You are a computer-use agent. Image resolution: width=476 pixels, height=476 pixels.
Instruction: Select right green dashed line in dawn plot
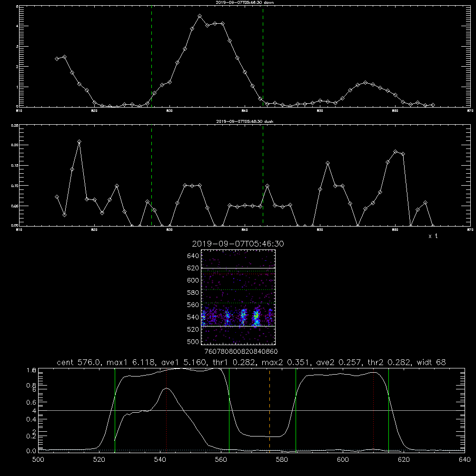[x=263, y=56]
